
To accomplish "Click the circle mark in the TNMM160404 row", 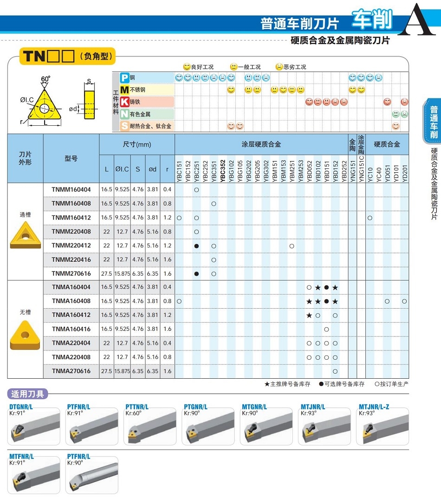I will tap(196, 190).
